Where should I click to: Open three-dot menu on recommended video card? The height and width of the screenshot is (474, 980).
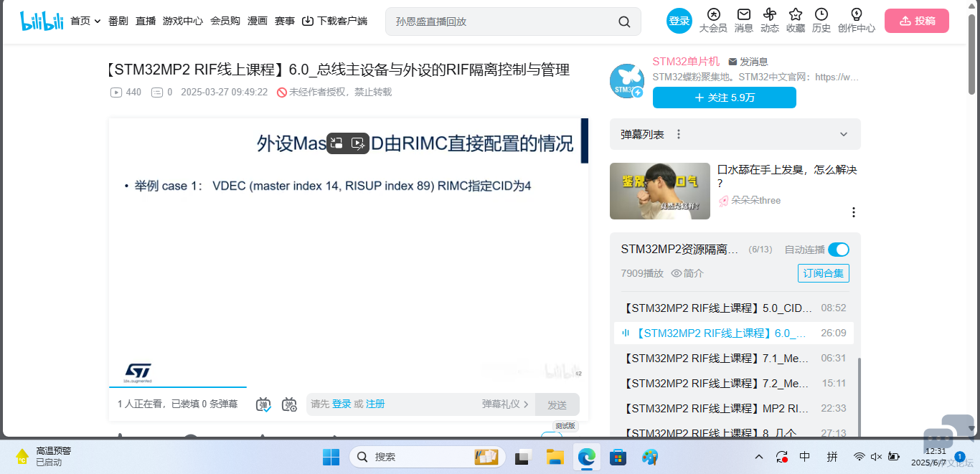(854, 212)
